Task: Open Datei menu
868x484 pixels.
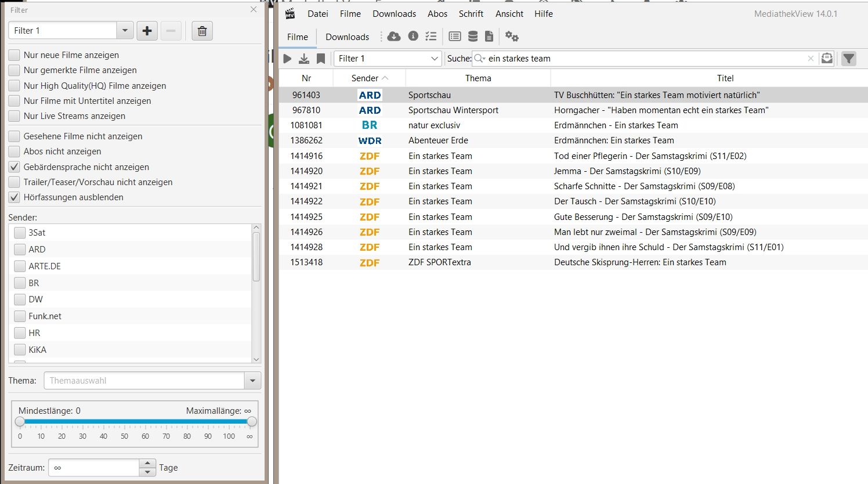Action: click(x=318, y=13)
